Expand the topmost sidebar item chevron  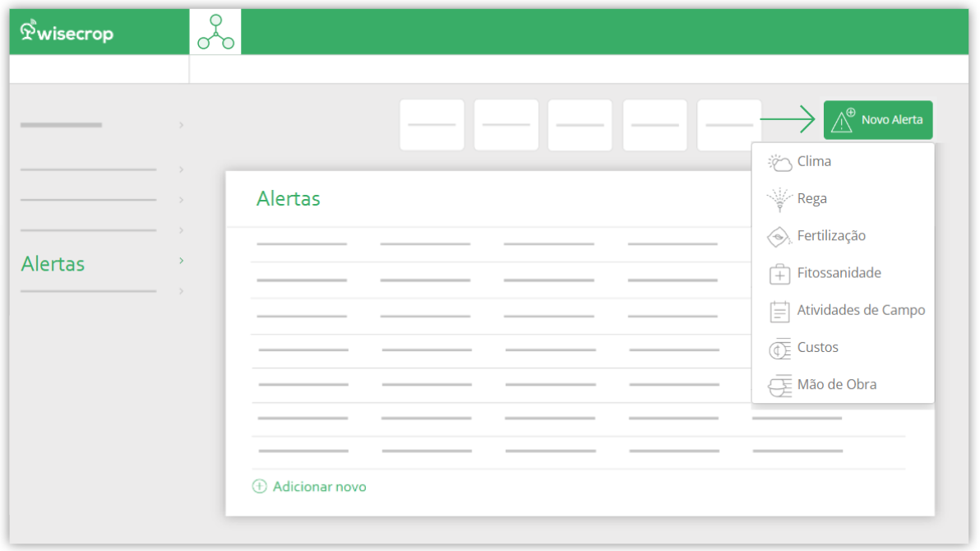181,125
